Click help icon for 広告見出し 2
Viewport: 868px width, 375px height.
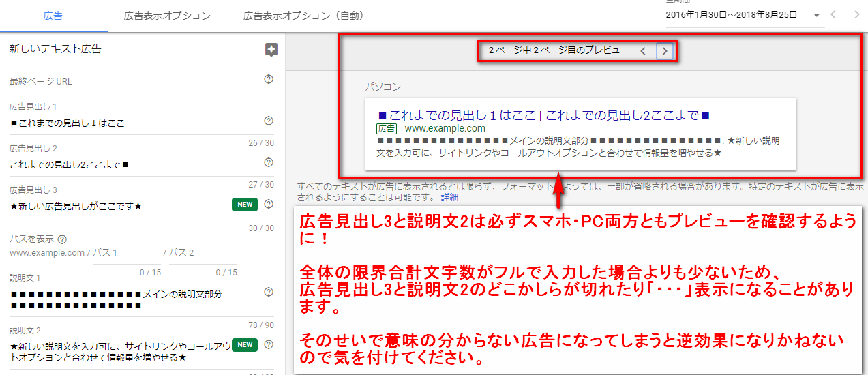click(269, 162)
